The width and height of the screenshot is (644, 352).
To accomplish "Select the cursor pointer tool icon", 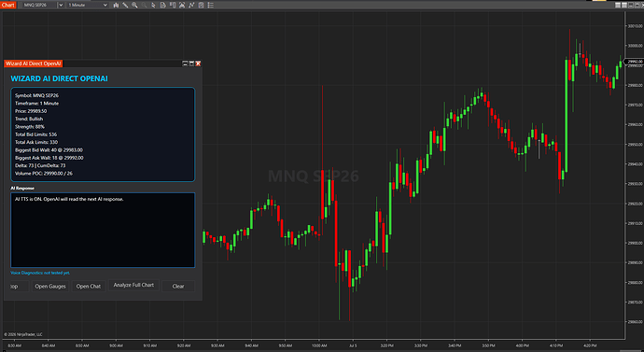I will [x=153, y=5].
